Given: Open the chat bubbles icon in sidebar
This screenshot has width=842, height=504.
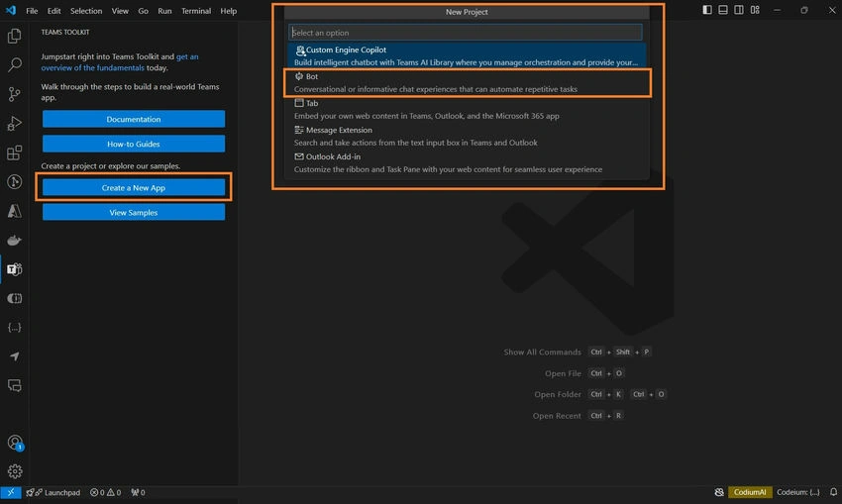Looking at the screenshot, I should [x=15, y=385].
